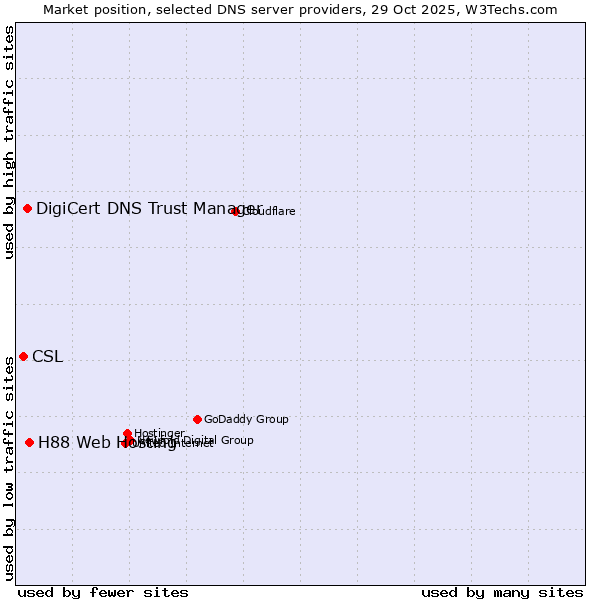Select the Hostinger data point marker
Image resolution: width=600 pixels, height=600 pixels.
[x=128, y=433]
